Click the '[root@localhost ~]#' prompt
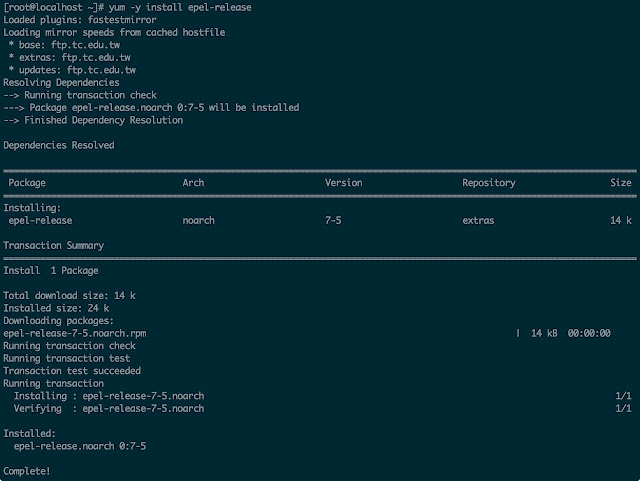This screenshot has height=481, width=640. coord(54,7)
